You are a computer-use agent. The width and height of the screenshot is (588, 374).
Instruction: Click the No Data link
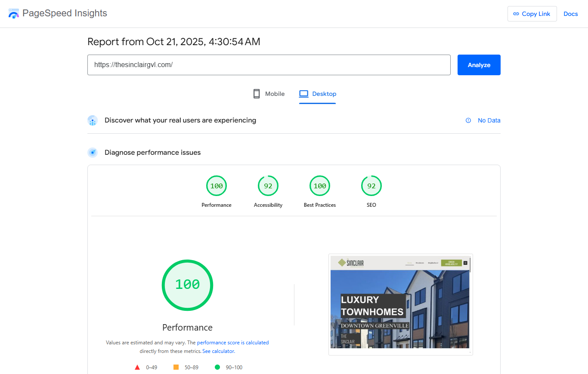point(489,120)
